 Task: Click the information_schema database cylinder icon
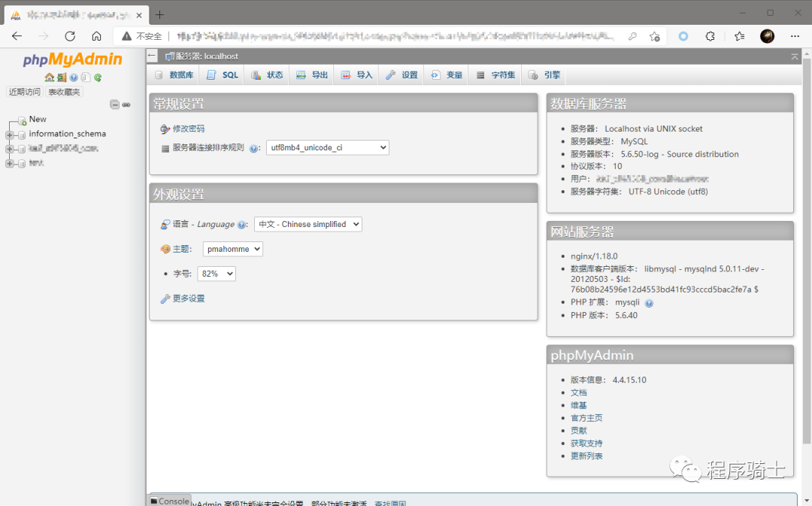[22, 135]
